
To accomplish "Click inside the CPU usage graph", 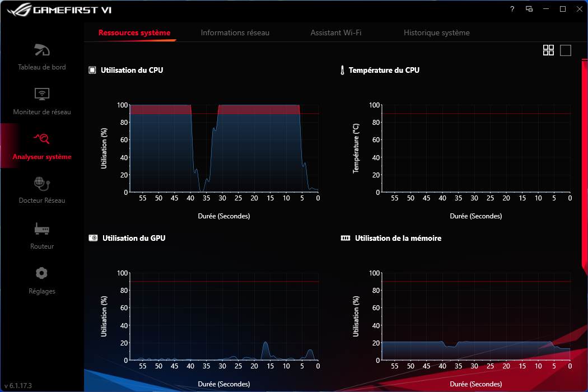I will pos(224,148).
